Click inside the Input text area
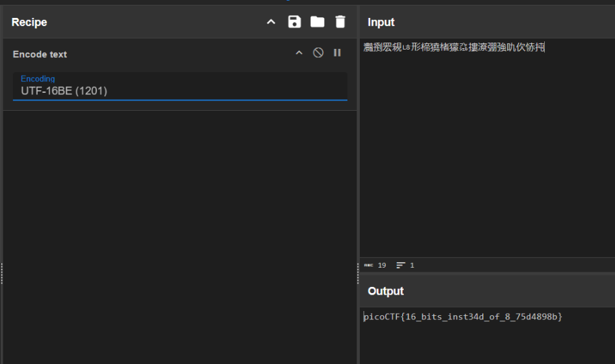 coord(488,148)
